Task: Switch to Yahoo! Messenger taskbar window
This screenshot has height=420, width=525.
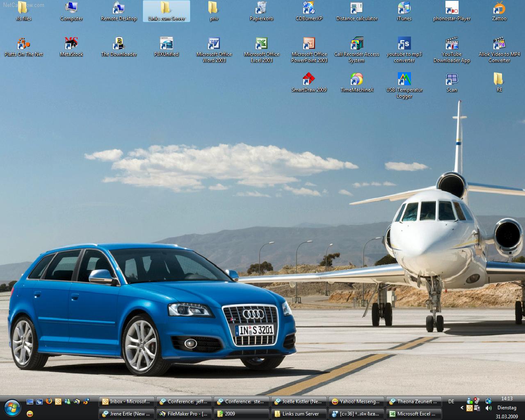Action: coord(356,402)
